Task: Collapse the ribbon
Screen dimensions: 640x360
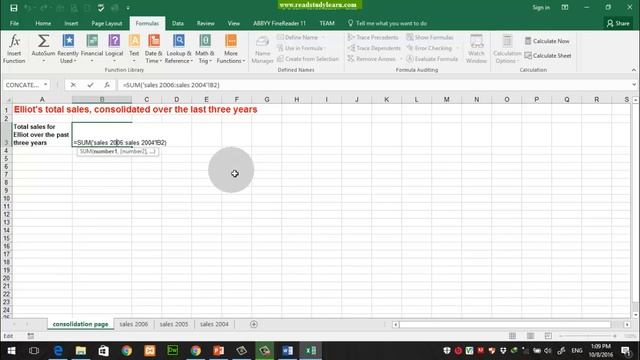Action: [x=633, y=70]
